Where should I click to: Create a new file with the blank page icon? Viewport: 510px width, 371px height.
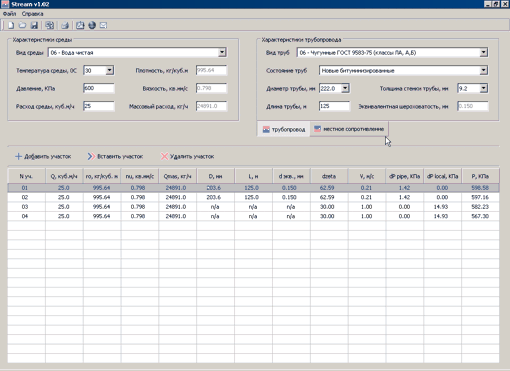tap(11, 25)
